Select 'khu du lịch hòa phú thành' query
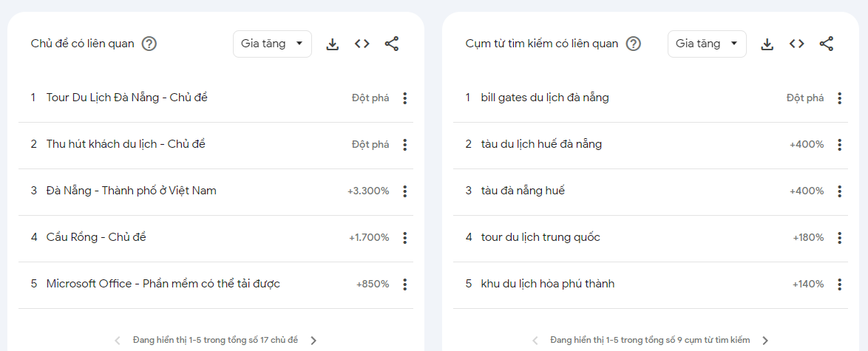This screenshot has height=351, width=868. [x=547, y=284]
